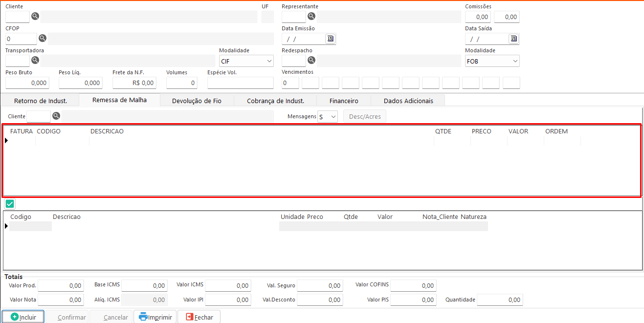The height and width of the screenshot is (323, 644).
Task: Click the Fechar button
Action: click(x=199, y=317)
